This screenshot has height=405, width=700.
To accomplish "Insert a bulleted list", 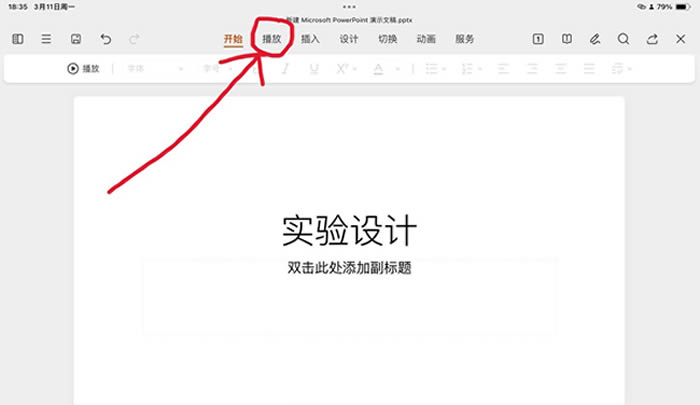I will pyautogui.click(x=431, y=69).
